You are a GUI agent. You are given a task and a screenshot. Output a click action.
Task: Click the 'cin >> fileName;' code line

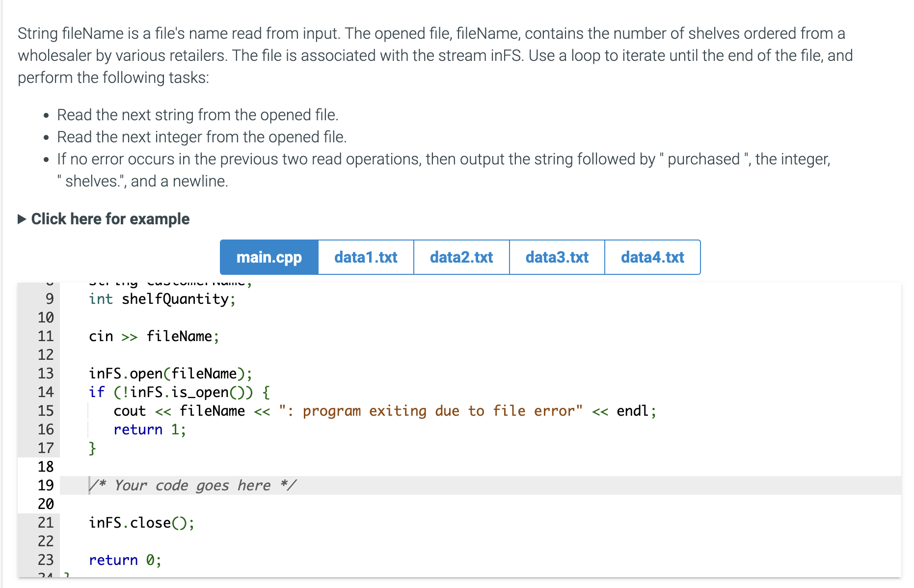(x=154, y=336)
